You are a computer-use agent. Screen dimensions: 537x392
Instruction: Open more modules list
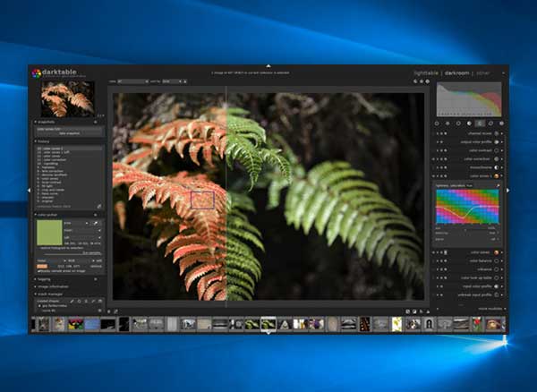pyautogui.click(x=492, y=309)
